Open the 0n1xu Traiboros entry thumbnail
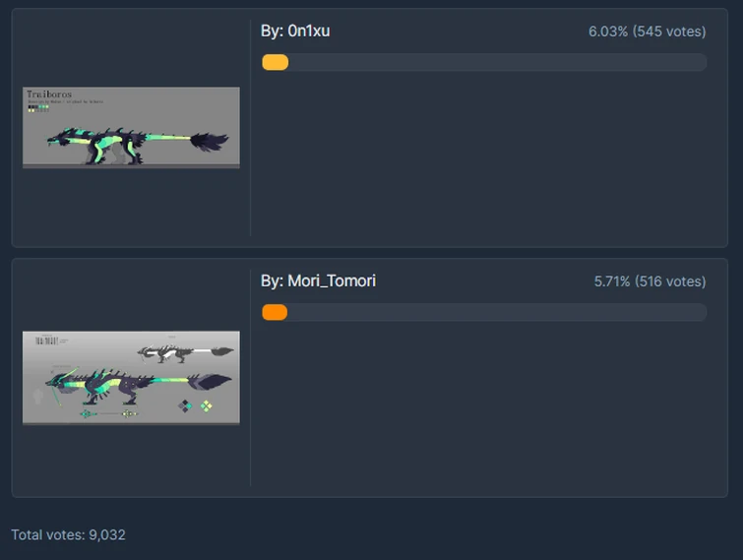This screenshot has height=560, width=743. point(131,127)
